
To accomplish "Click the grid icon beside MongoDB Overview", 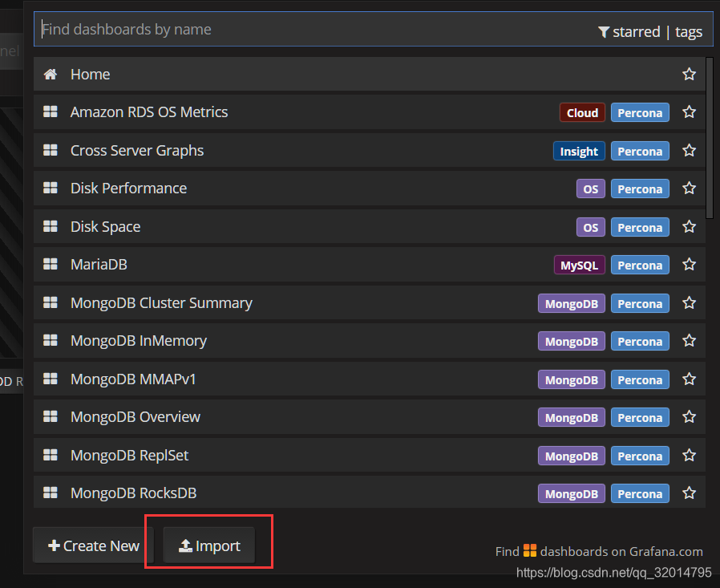I will tap(50, 416).
